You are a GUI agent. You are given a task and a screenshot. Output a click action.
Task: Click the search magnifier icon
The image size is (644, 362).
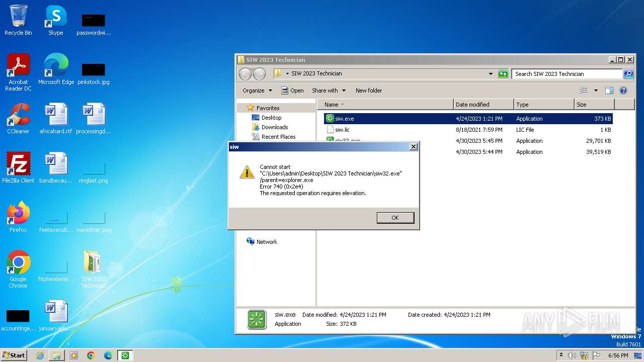(628, 74)
